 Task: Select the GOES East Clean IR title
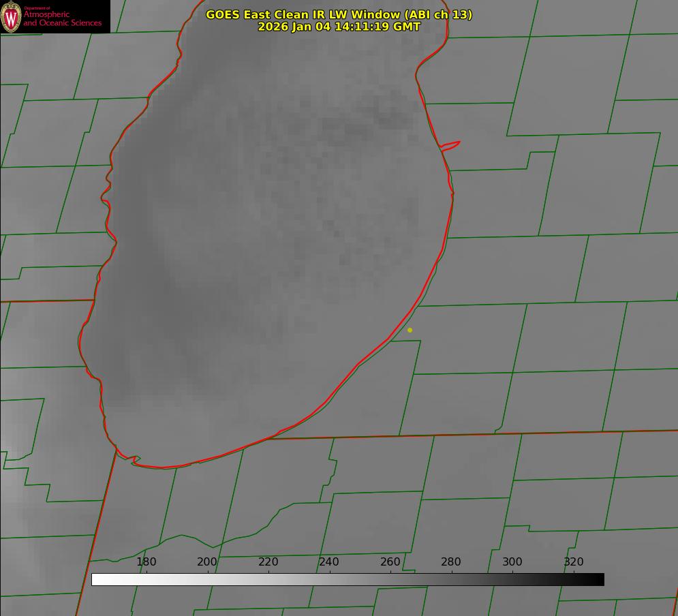(339, 14)
